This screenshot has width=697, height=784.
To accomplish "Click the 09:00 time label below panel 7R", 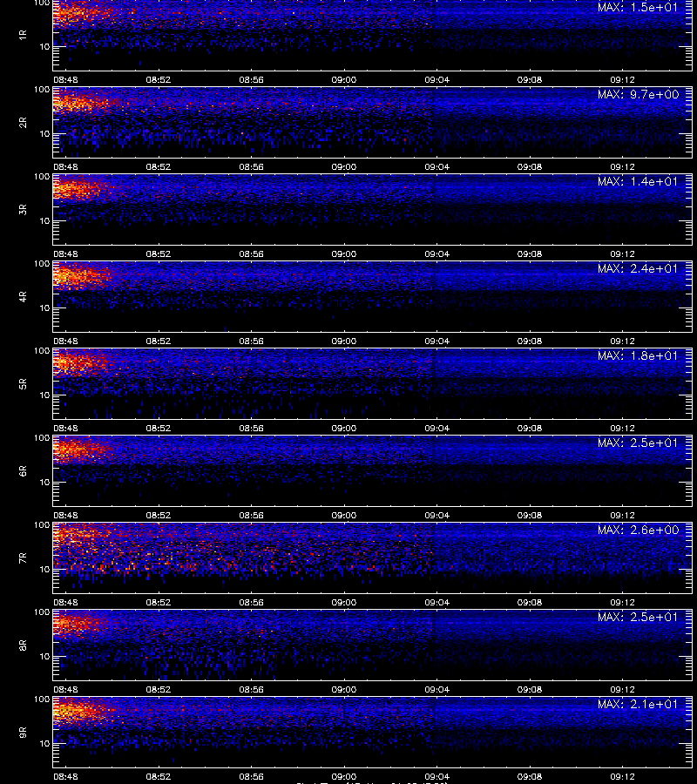I will coord(344,603).
